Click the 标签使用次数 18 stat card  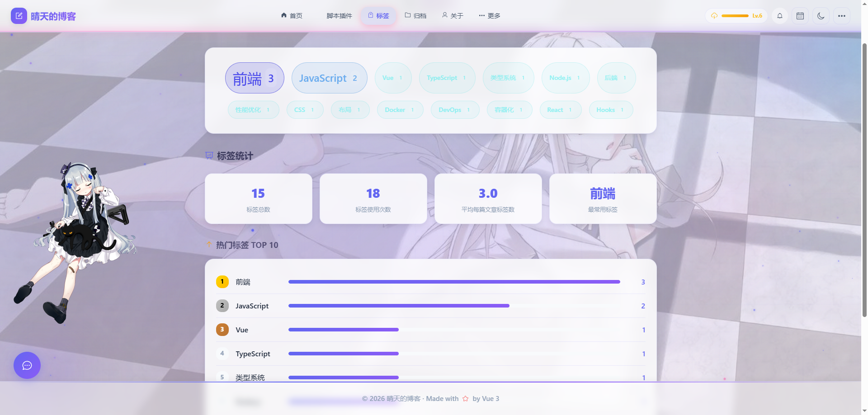(x=373, y=199)
